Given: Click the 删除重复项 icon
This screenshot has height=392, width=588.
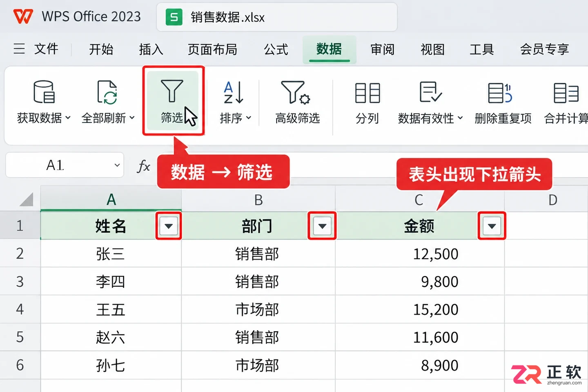Looking at the screenshot, I should click(x=500, y=93).
